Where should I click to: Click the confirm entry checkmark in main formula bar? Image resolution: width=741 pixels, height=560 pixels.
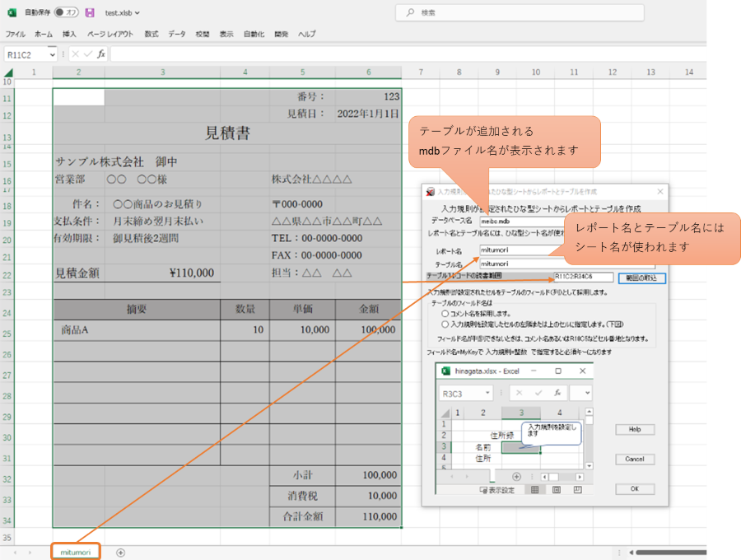[88, 54]
